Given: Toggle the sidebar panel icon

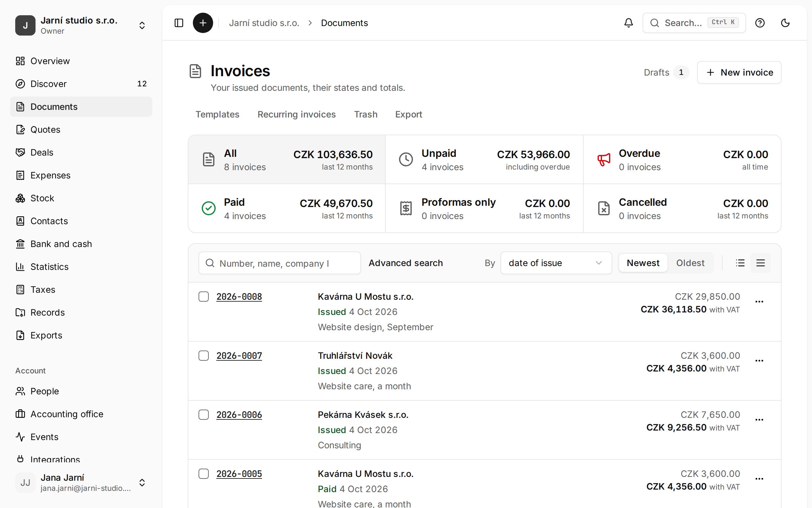Looking at the screenshot, I should [179, 23].
